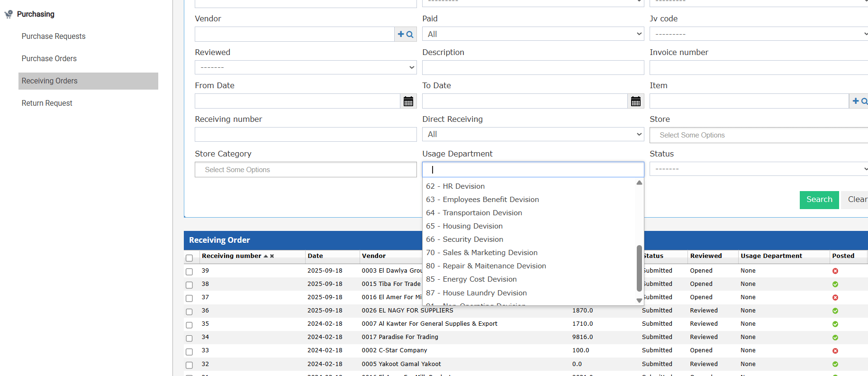Open Receiving Orders in sidebar
The height and width of the screenshot is (376, 868).
[88, 81]
